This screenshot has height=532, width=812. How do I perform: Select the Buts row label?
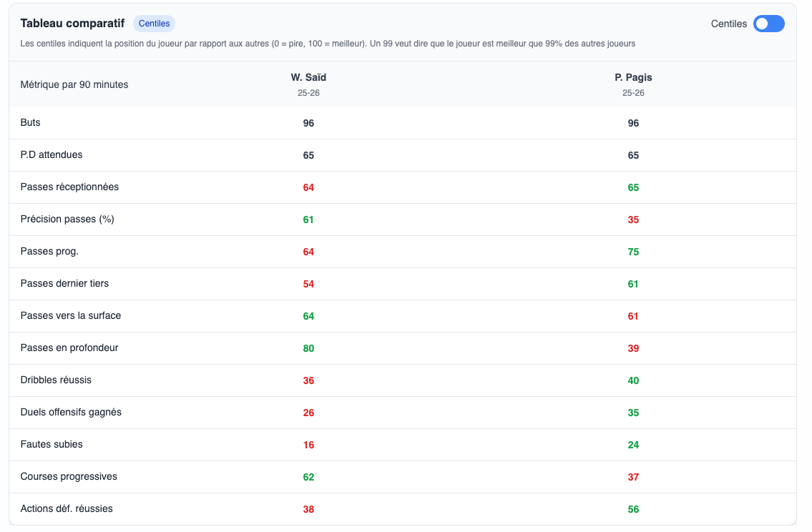pyautogui.click(x=31, y=122)
